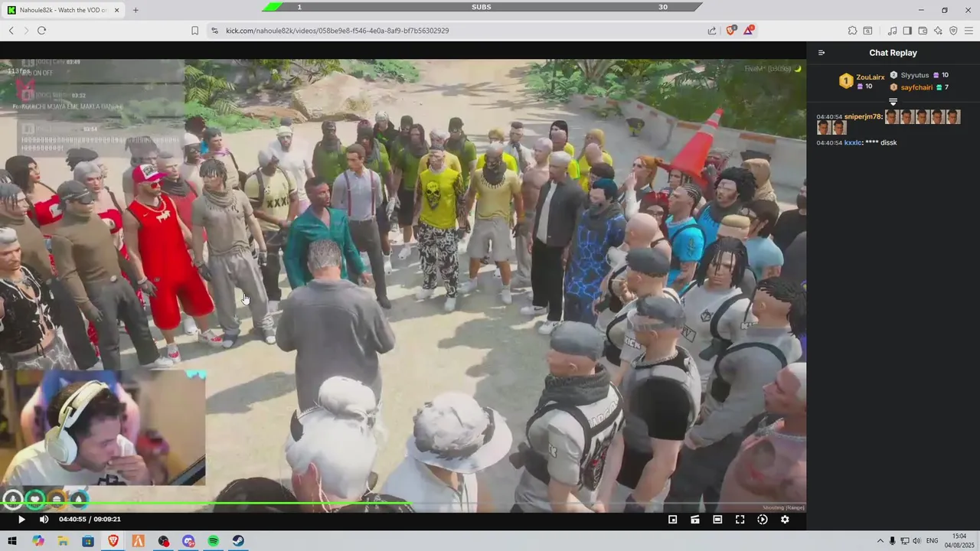This screenshot has width=980, height=551.
Task: Expand the gift leaderboard dropdown arrow
Action: (x=893, y=102)
